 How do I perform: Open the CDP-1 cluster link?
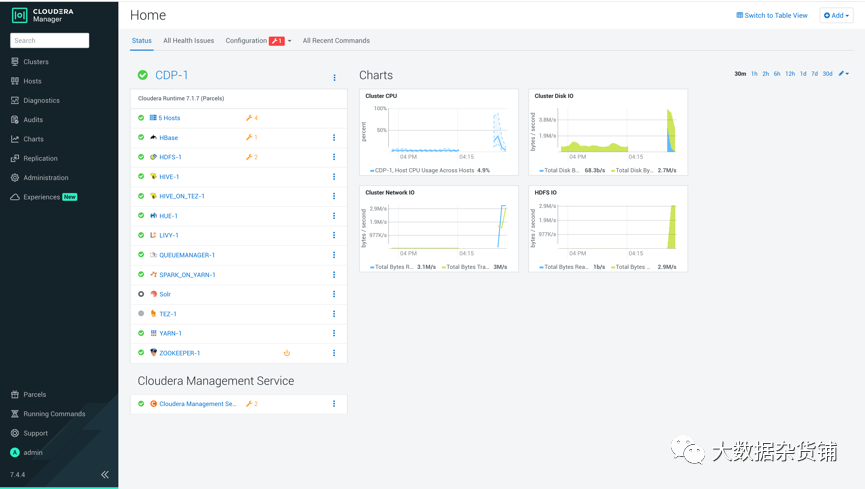(172, 75)
